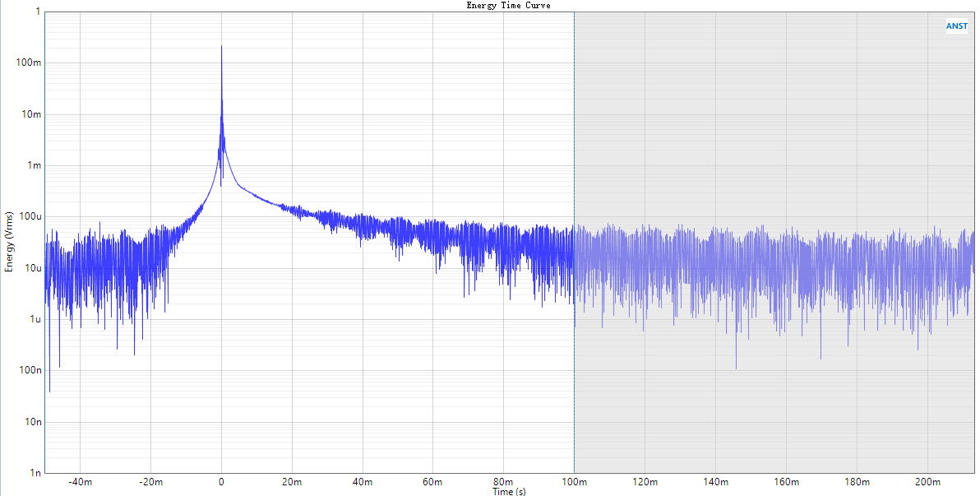The width and height of the screenshot is (980, 496).
Task: Click the 100m tick label on the x-axis
Action: [x=574, y=482]
